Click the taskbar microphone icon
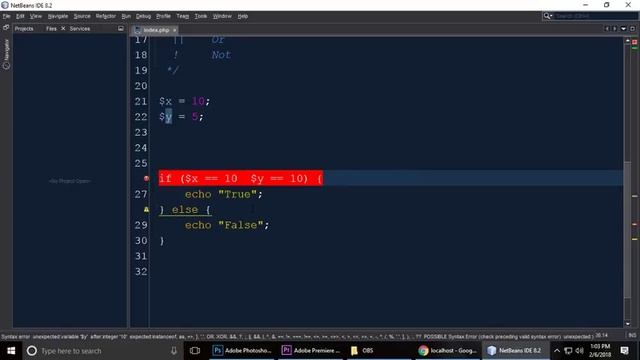This screenshot has height=360, width=640. (174, 351)
